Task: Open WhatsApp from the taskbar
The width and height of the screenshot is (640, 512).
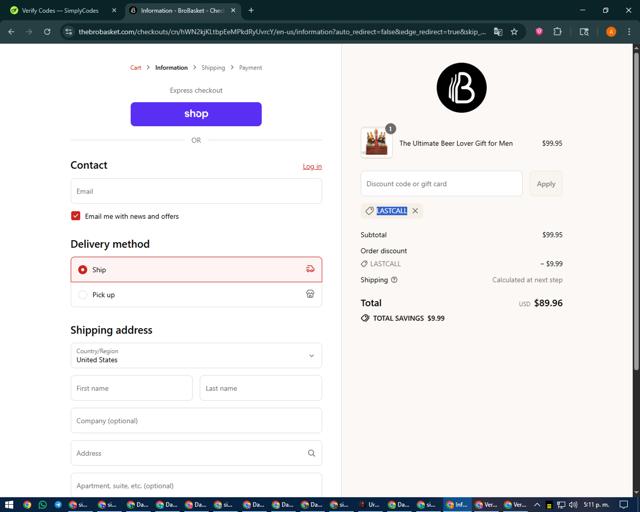Action: pyautogui.click(x=42, y=505)
